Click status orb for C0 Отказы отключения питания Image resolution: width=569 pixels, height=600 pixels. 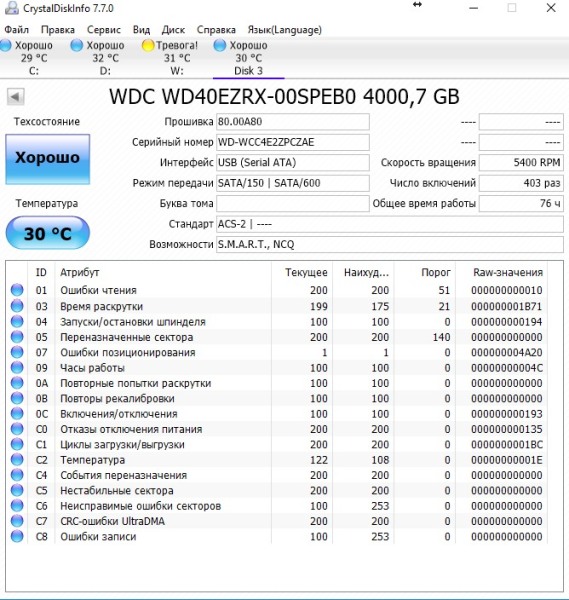pos(17,429)
